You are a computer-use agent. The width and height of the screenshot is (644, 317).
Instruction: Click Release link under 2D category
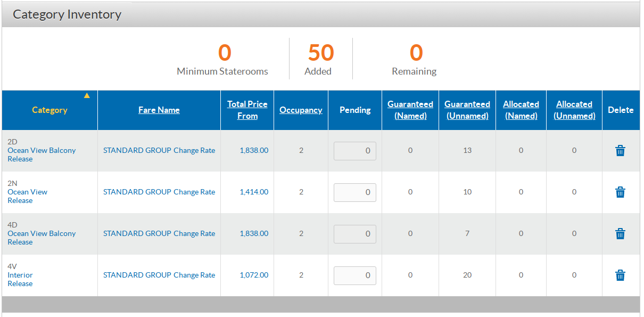click(x=20, y=159)
